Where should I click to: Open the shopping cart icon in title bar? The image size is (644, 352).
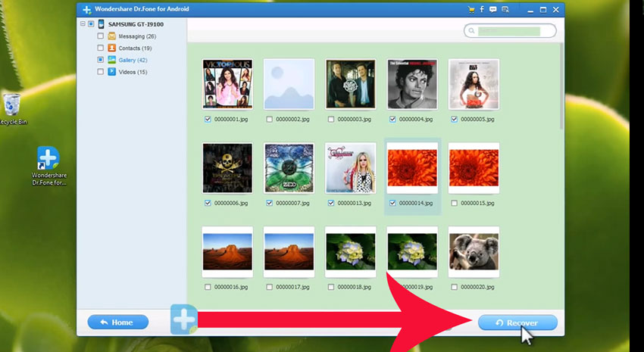tap(471, 9)
